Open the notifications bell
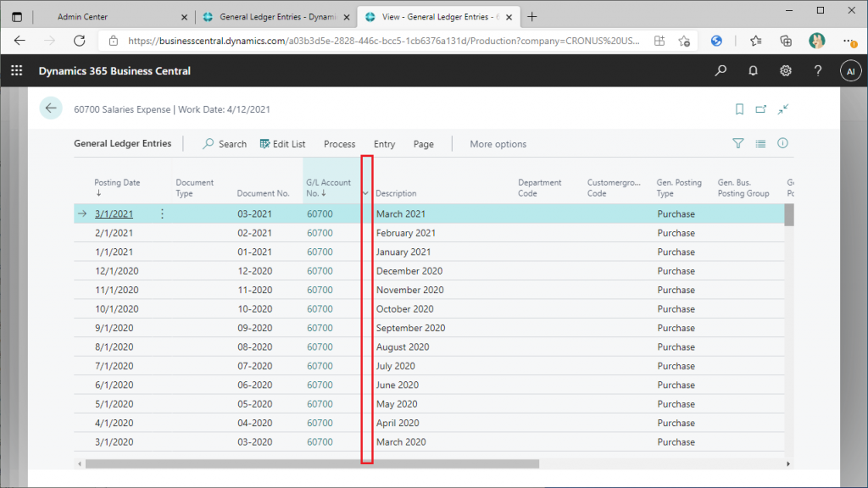The height and width of the screenshot is (488, 868). click(753, 71)
